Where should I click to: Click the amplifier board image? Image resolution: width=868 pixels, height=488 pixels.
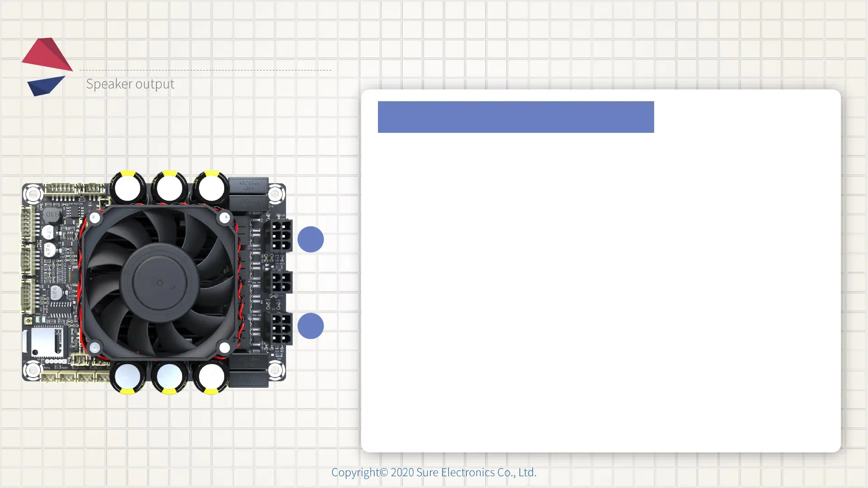[x=154, y=282]
